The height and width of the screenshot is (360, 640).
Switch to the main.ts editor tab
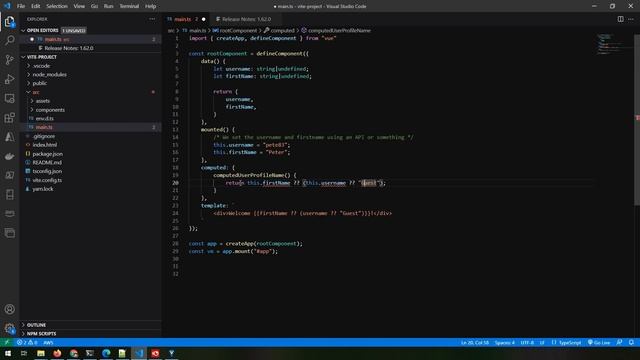tap(186, 19)
